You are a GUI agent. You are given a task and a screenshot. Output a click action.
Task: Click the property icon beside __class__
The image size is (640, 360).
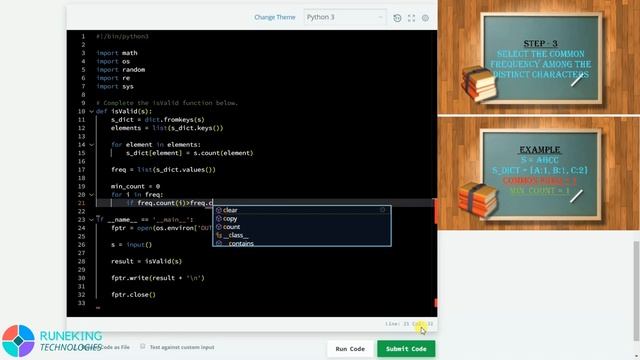click(x=219, y=235)
